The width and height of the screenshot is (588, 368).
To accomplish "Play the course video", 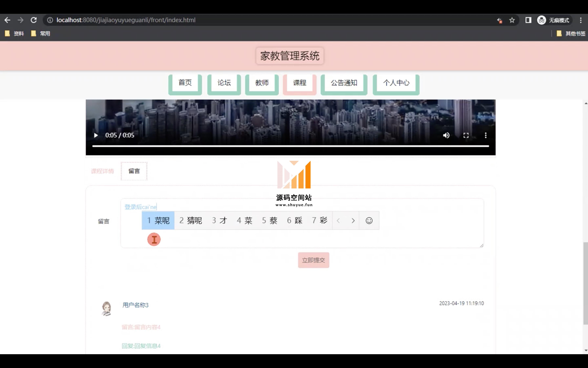I will pyautogui.click(x=96, y=135).
